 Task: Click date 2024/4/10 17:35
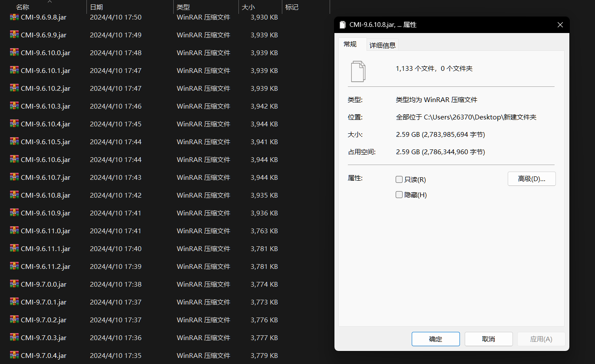click(x=116, y=355)
